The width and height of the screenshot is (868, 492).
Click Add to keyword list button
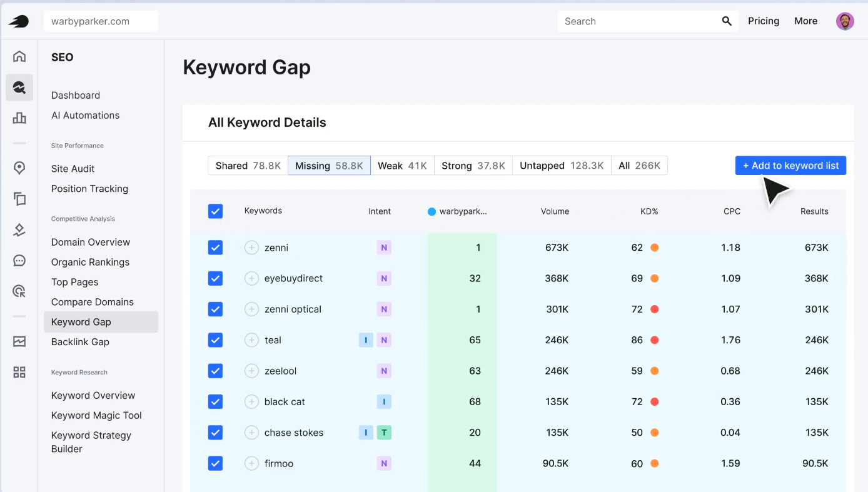point(790,166)
